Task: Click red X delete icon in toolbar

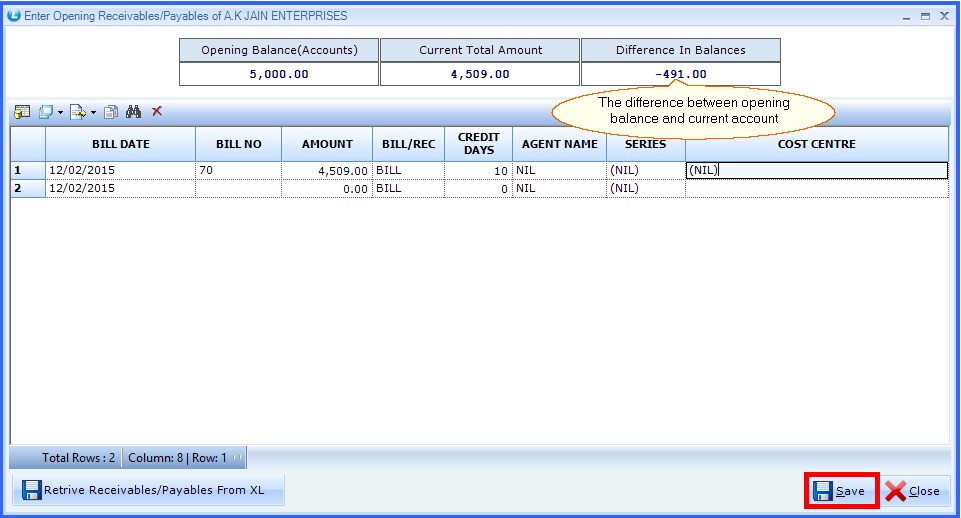Action: [157, 112]
